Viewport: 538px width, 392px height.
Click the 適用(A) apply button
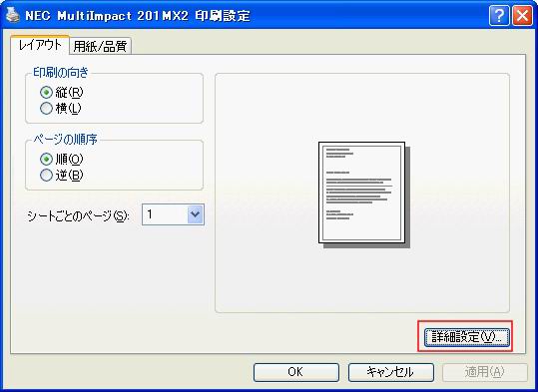(484, 372)
